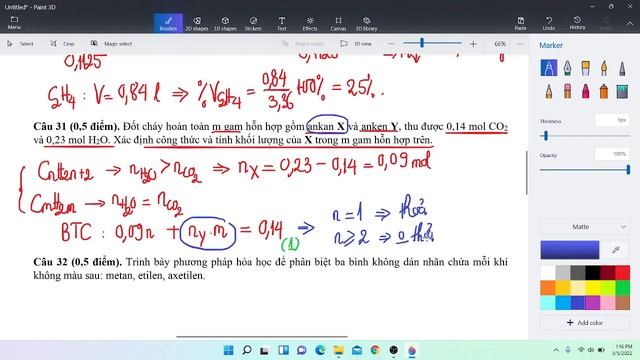Pick the green color swatch
The height and width of the screenshot is (360, 640).
click(622, 288)
